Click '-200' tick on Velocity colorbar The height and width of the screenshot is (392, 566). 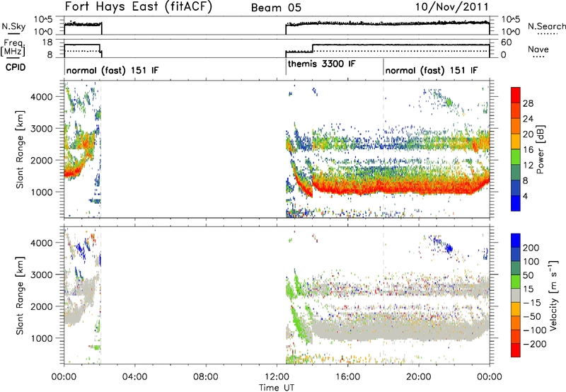point(534,344)
